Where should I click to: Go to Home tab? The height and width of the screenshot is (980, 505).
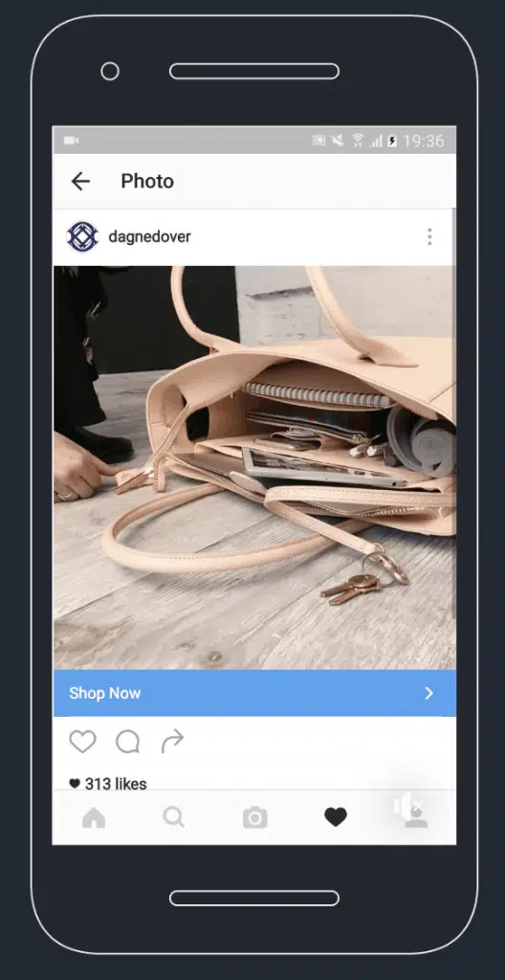coord(94,817)
